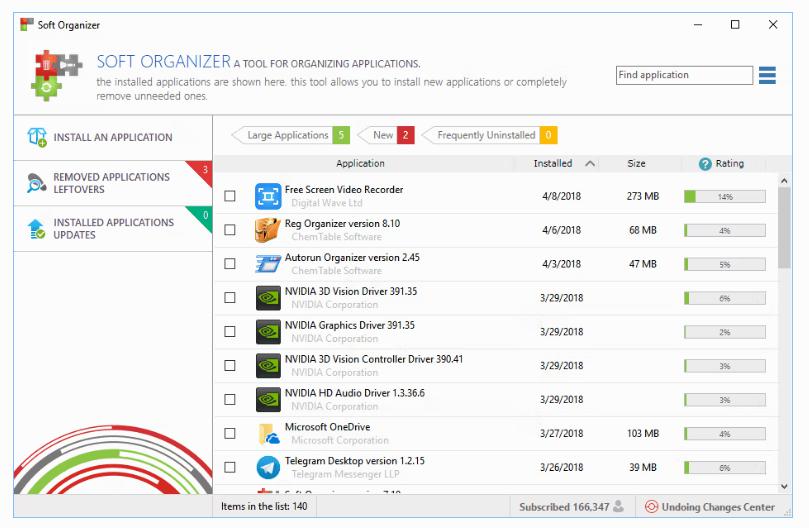Viewport: 809px width, 528px height.
Task: Click Install an Application button
Action: tap(112, 138)
